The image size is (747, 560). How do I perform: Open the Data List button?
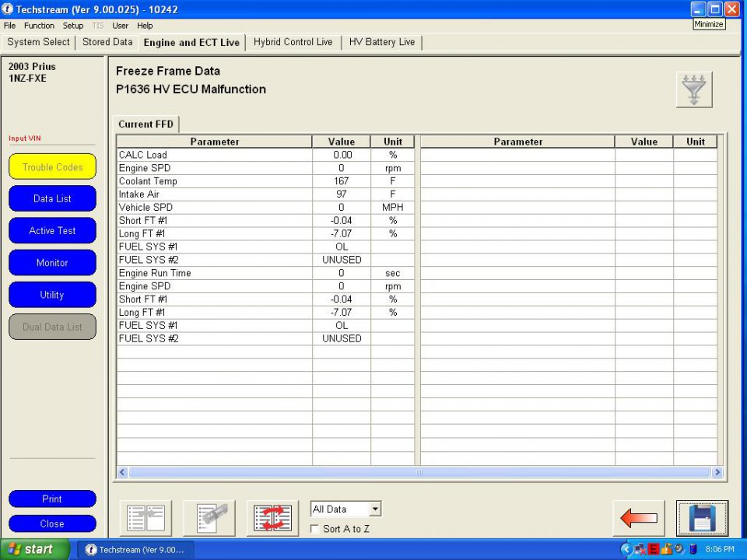pos(52,198)
